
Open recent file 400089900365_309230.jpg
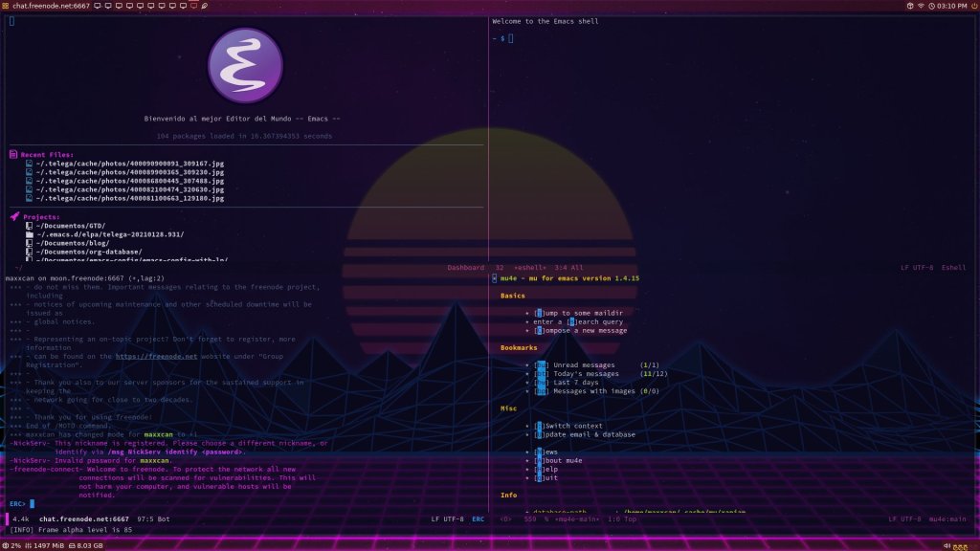(130, 172)
